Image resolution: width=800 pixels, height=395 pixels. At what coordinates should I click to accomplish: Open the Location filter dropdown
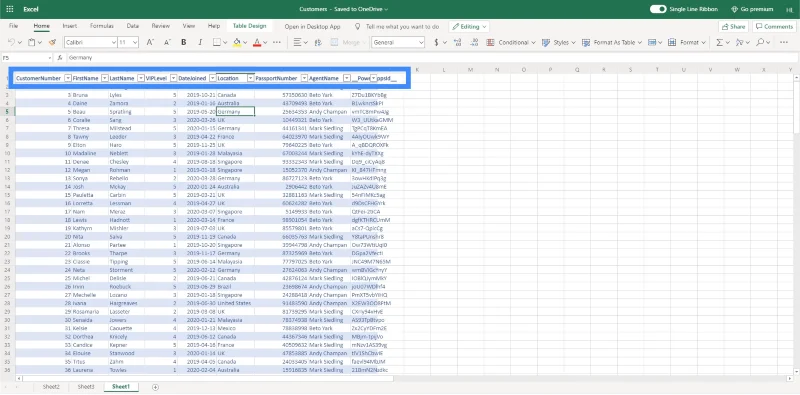point(251,78)
